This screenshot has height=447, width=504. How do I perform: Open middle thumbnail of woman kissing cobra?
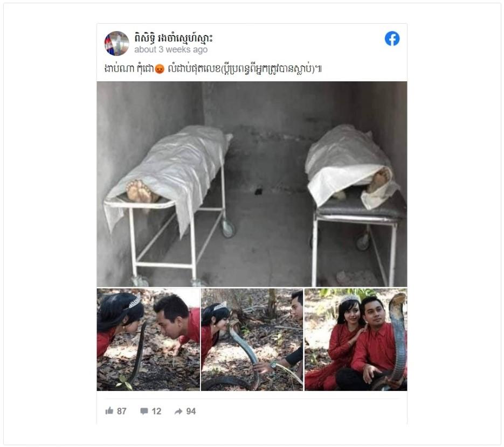(252, 339)
